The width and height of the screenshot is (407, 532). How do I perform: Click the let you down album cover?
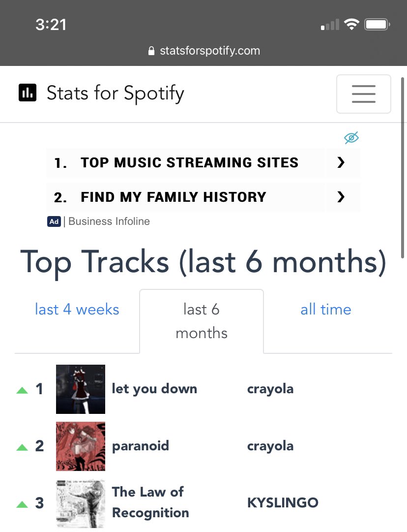81,389
